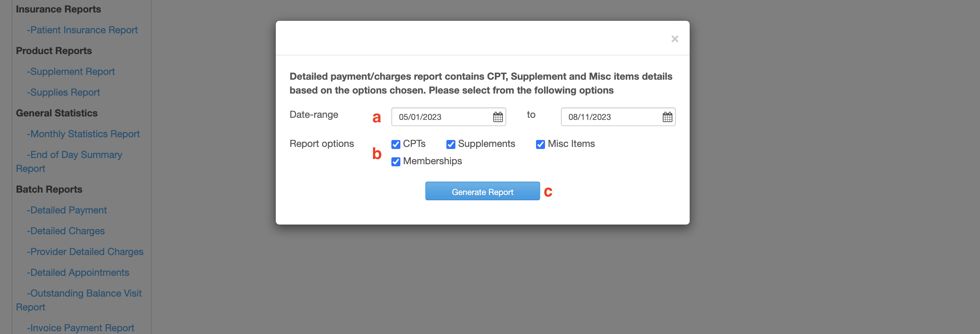This screenshot has width=980, height=334.
Task: Open Detailed Appointments report
Action: 78,273
